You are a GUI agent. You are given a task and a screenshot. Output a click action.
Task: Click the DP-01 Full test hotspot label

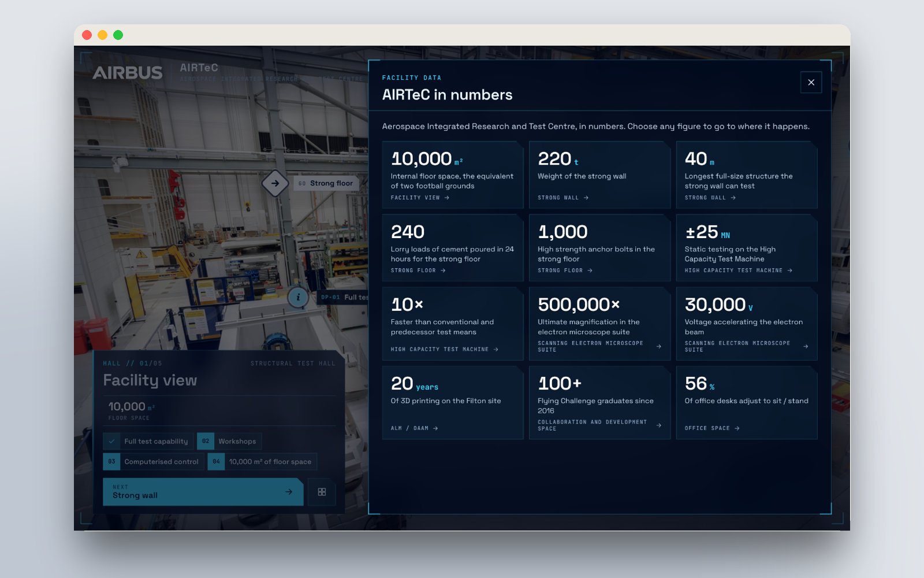(343, 298)
